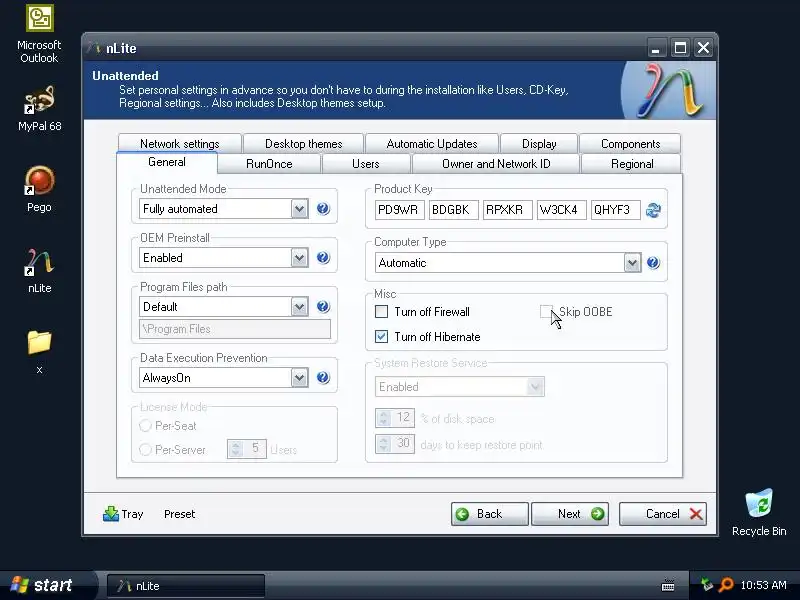Select the MyPal 68 desktop icon
The image size is (800, 600).
[39, 109]
